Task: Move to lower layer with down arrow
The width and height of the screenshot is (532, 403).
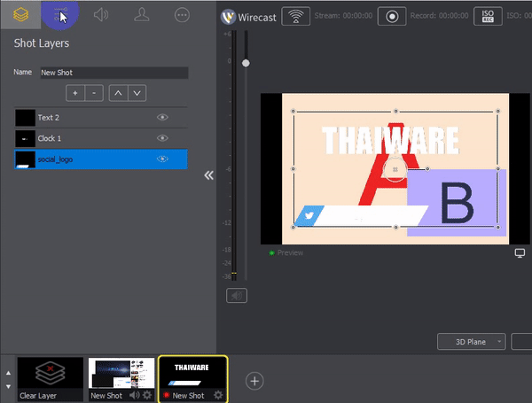Action: (x=9, y=386)
